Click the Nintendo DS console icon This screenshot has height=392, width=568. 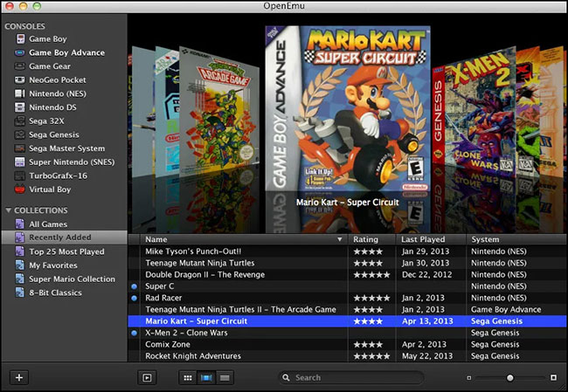pos(19,107)
